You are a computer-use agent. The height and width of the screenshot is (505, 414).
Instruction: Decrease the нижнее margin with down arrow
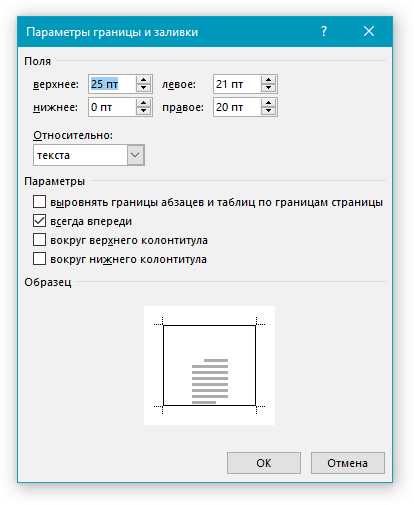tap(144, 111)
